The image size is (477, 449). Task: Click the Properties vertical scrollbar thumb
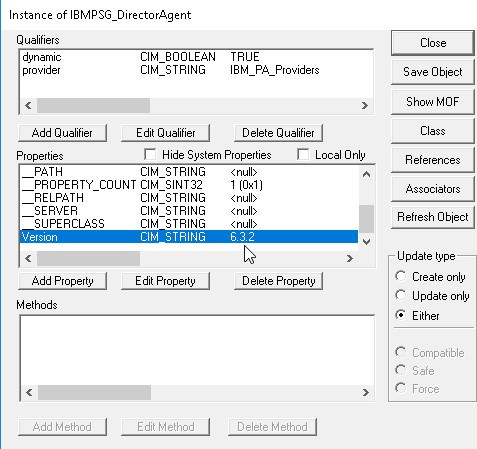366,219
